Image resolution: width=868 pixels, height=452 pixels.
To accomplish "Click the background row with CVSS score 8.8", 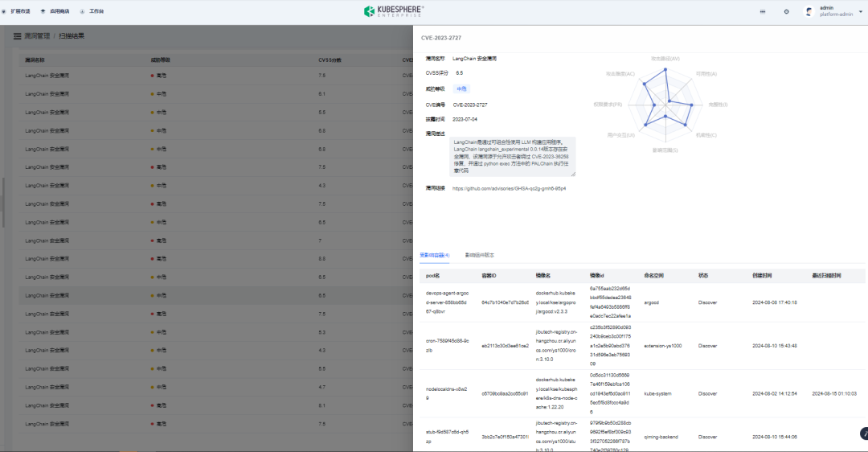I will click(x=216, y=259).
